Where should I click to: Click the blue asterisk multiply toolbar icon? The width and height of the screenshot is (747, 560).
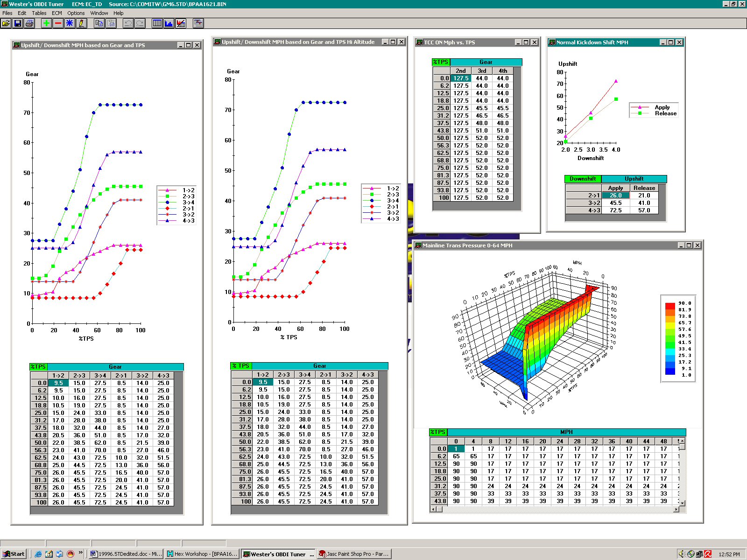click(70, 23)
